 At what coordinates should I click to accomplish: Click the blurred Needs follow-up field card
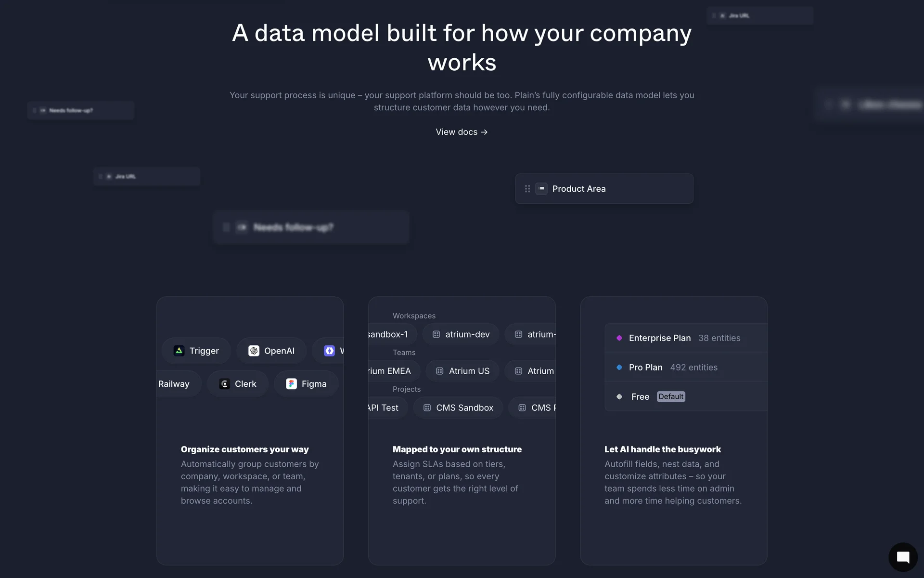click(x=311, y=227)
